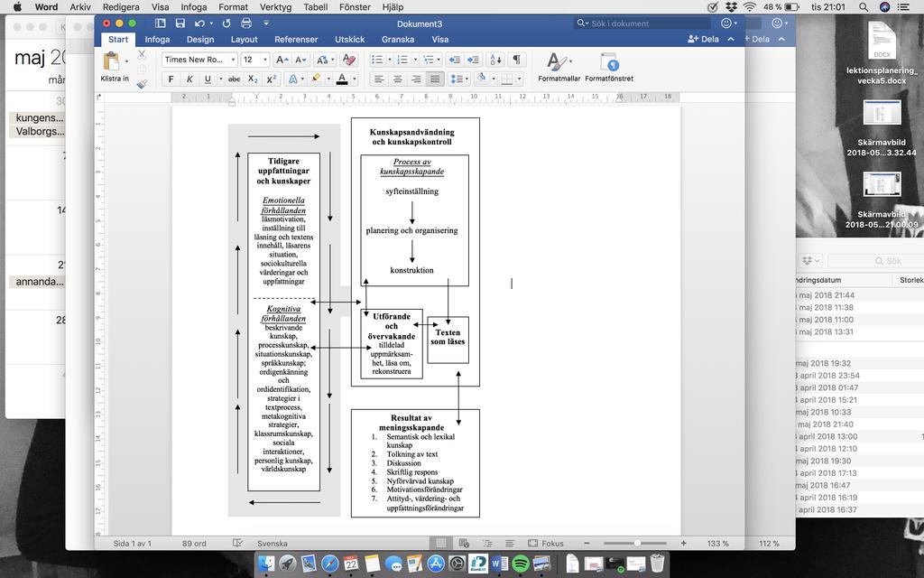Click the text highlight color marker
Screen dimensions: 924x578
click(x=317, y=79)
